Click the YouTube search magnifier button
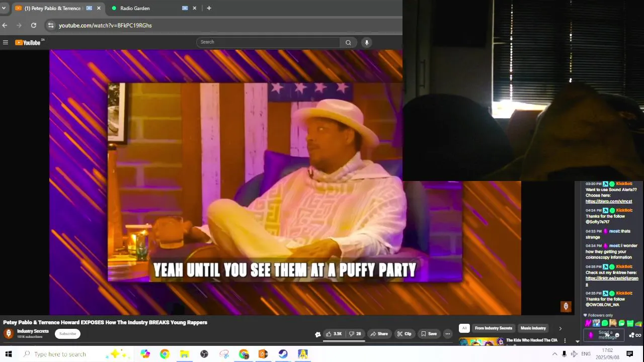The width and height of the screenshot is (644, 362). (x=348, y=43)
